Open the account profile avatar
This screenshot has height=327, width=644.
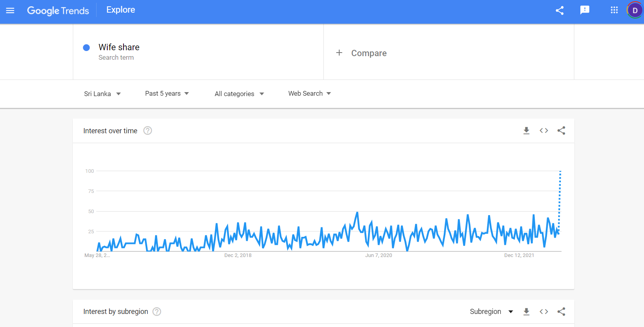coord(635,10)
